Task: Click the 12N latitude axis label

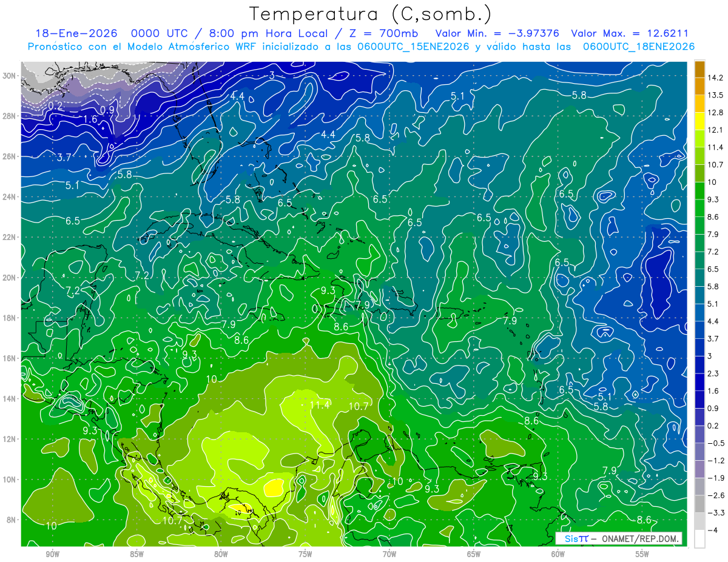Action: coord(10,439)
